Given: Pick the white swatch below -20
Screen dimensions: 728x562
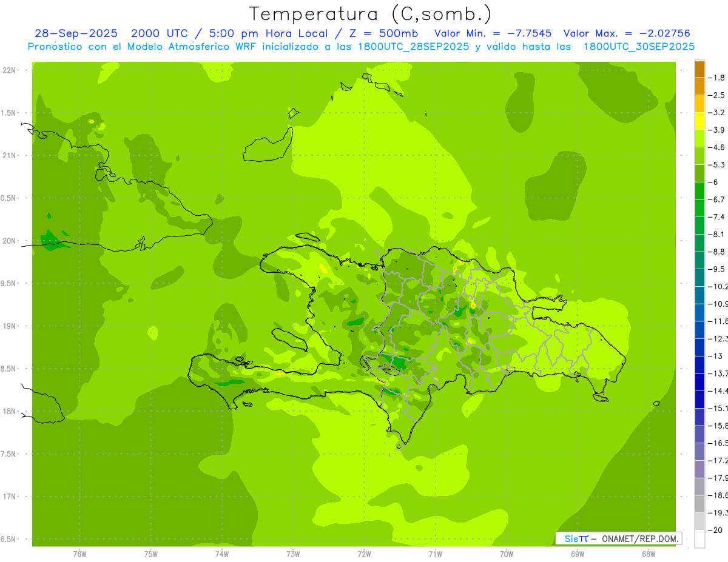Looking at the screenshot, I should coord(699,539).
